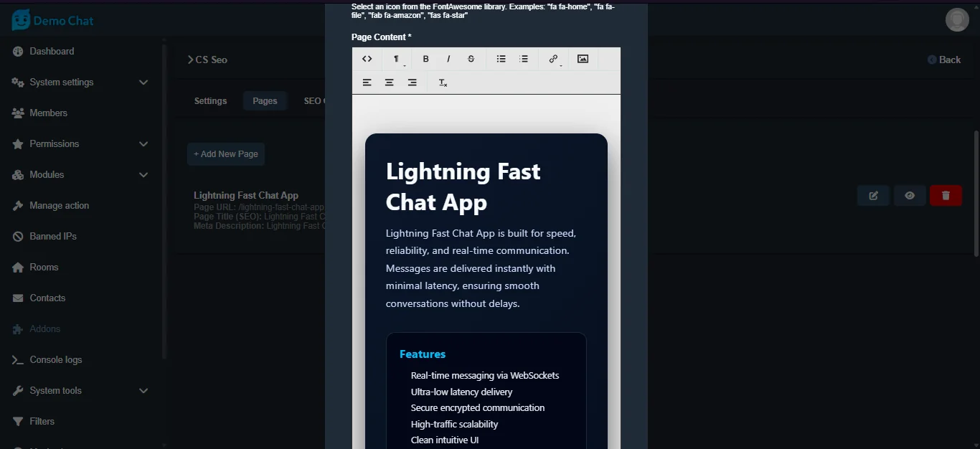
Task: Toggle code view in editor toolbar
Action: (367, 59)
